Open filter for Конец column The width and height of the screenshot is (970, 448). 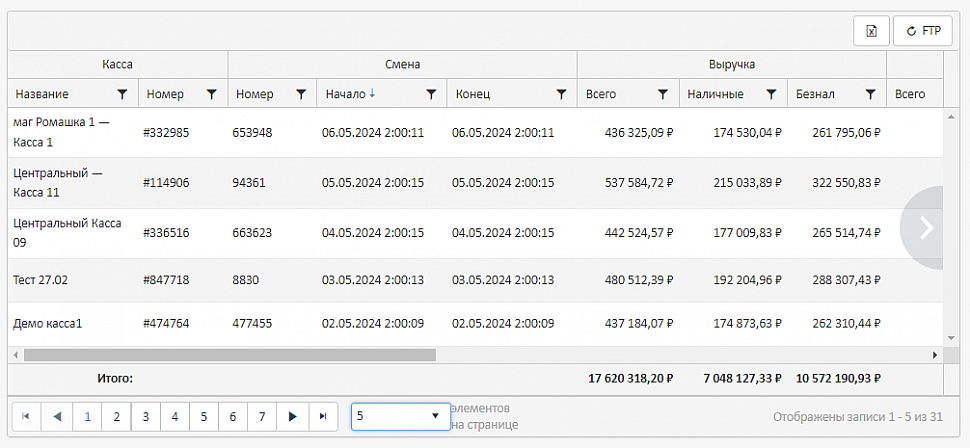[x=561, y=94]
